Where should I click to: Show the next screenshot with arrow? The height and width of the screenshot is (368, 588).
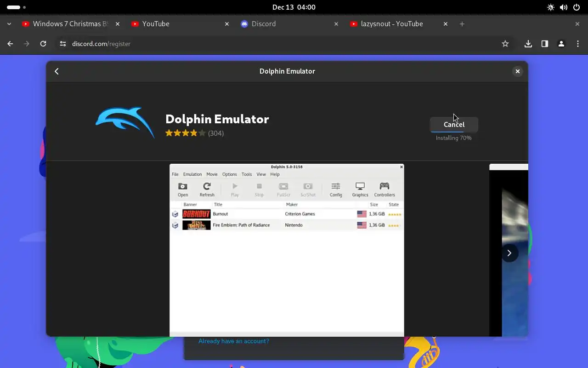click(509, 253)
